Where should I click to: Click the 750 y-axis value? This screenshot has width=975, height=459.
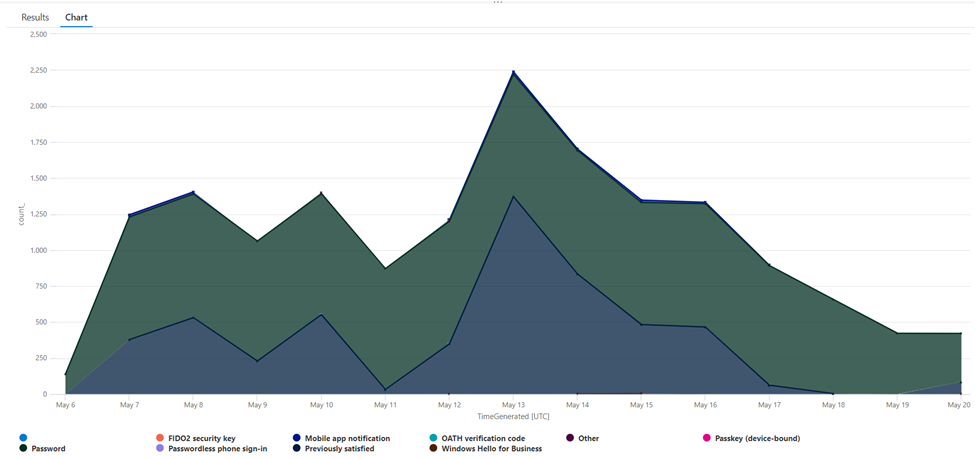(x=41, y=286)
